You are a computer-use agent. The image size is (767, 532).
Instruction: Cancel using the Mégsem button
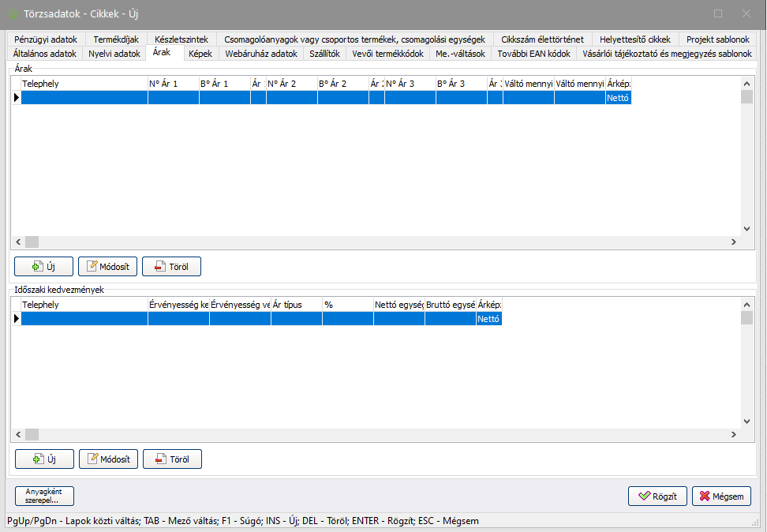[721, 496]
